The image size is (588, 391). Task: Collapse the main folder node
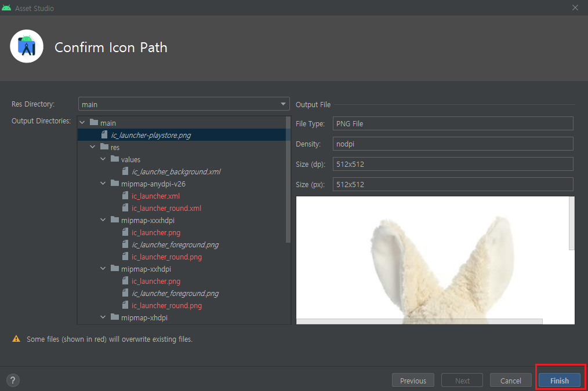click(82, 123)
